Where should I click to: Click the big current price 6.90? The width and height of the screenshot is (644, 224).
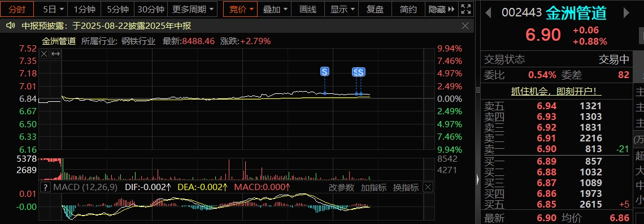click(x=543, y=35)
